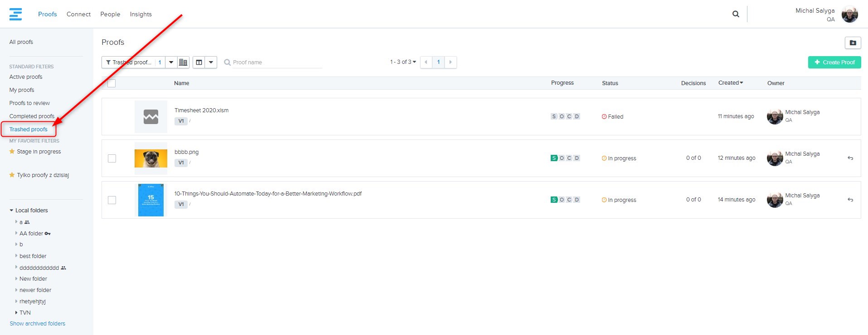Restore bbbb.png using its undo arrow icon

(850, 158)
